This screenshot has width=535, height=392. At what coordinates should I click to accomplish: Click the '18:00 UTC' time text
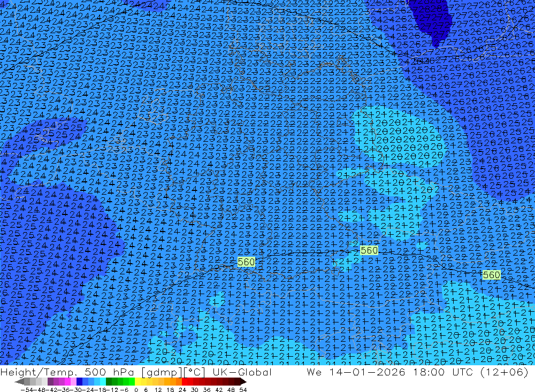(x=442, y=372)
